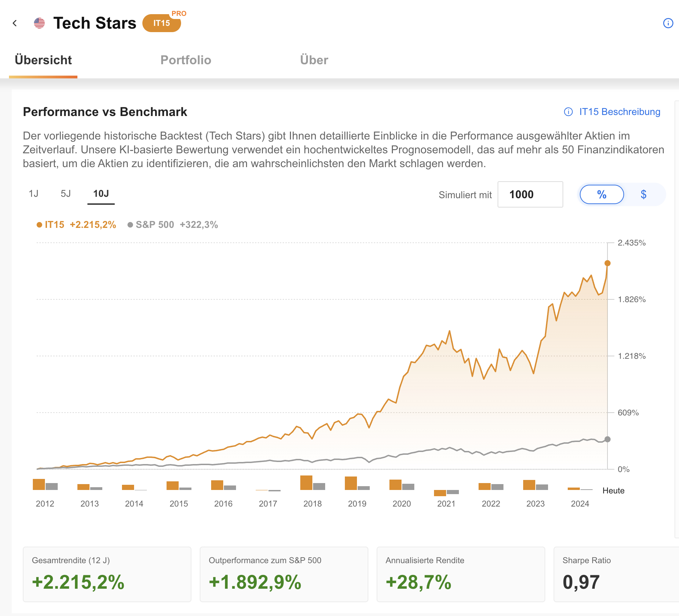Click the 2024 year label
The height and width of the screenshot is (616, 679).
580,504
